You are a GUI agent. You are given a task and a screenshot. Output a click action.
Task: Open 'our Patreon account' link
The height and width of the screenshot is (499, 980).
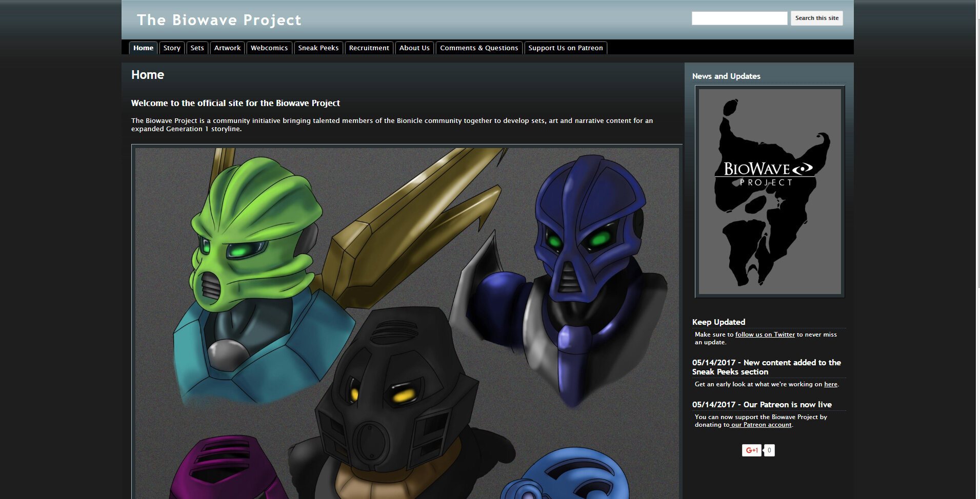(x=761, y=425)
